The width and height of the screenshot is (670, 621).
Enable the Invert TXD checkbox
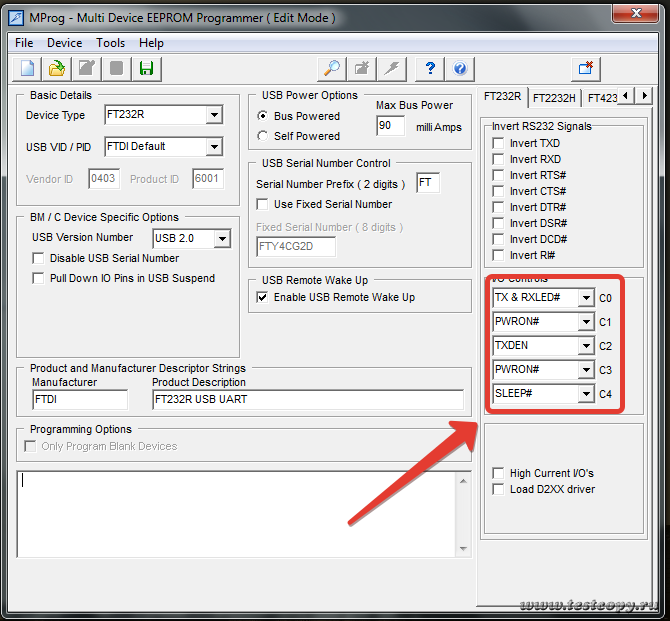coord(498,143)
